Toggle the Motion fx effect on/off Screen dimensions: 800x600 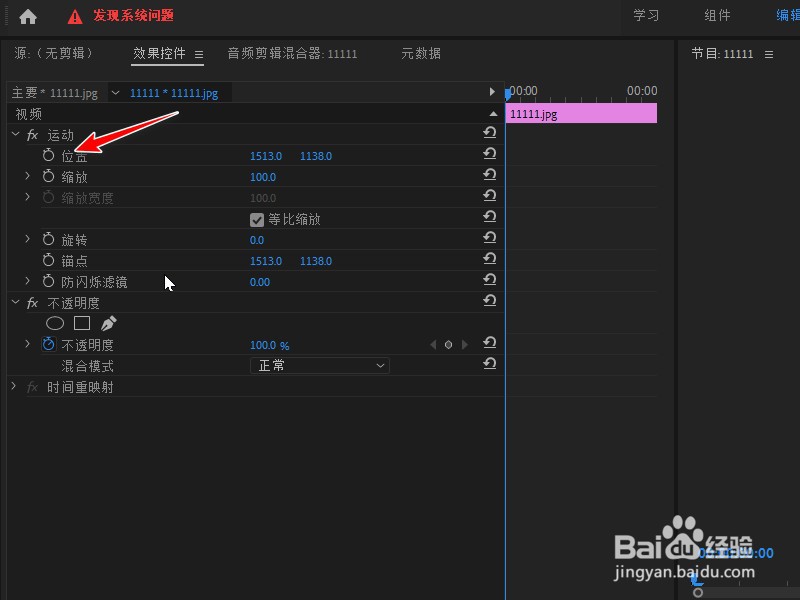tap(32, 135)
